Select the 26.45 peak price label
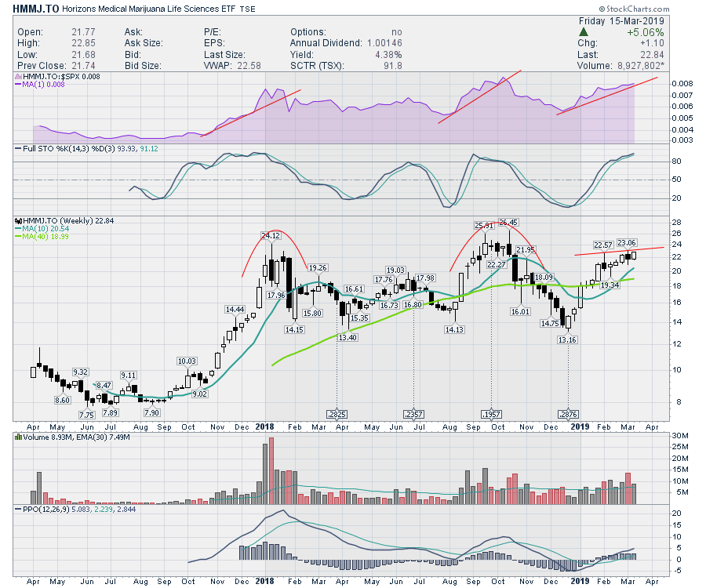The width and height of the screenshot is (706, 588). click(508, 222)
